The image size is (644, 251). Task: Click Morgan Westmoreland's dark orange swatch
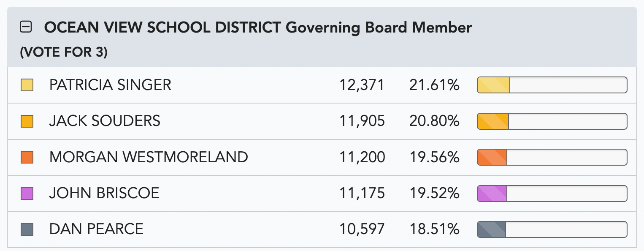[x=27, y=157]
